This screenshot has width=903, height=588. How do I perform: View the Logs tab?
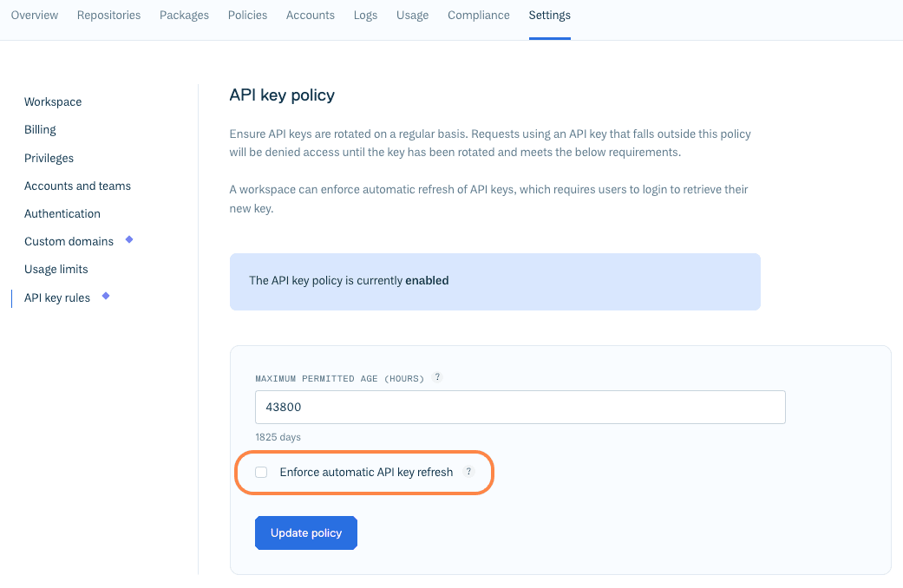[366, 15]
